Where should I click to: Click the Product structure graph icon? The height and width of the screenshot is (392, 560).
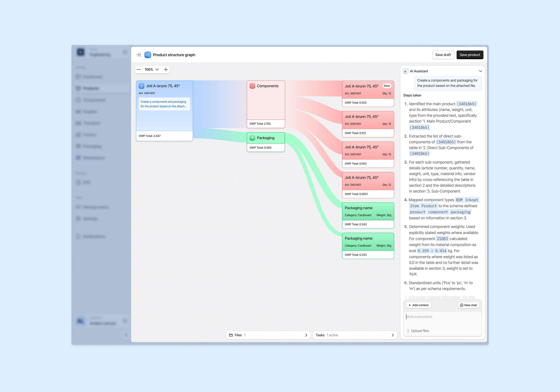pos(147,55)
